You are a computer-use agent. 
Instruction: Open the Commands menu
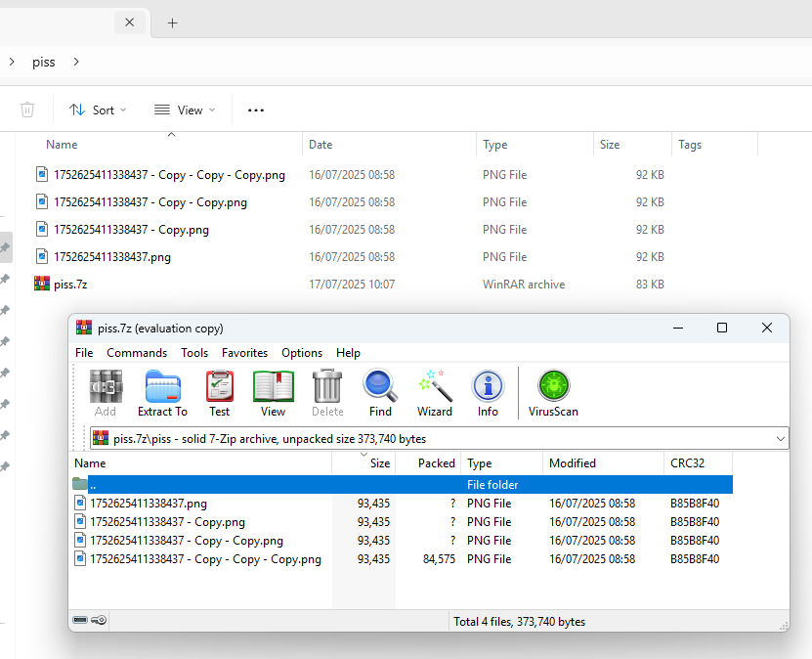(137, 353)
